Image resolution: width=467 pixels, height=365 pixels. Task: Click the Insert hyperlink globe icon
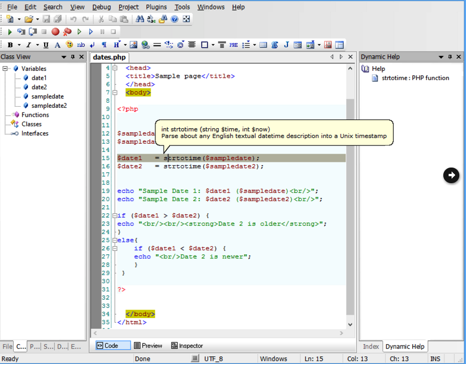(x=145, y=45)
